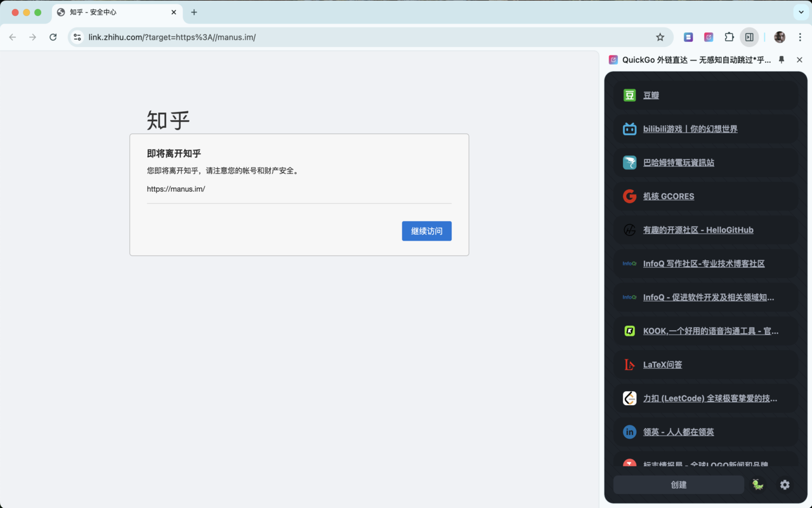Click 继续访问 to proceed to manus.im
Screen dimensions: 812x508
[x=426, y=231]
